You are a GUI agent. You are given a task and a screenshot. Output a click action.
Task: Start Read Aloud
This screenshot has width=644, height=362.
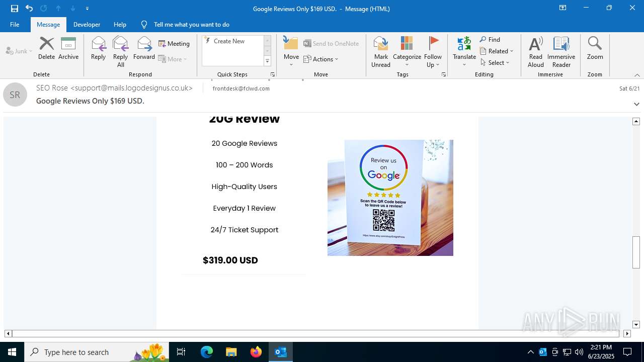pyautogui.click(x=536, y=52)
